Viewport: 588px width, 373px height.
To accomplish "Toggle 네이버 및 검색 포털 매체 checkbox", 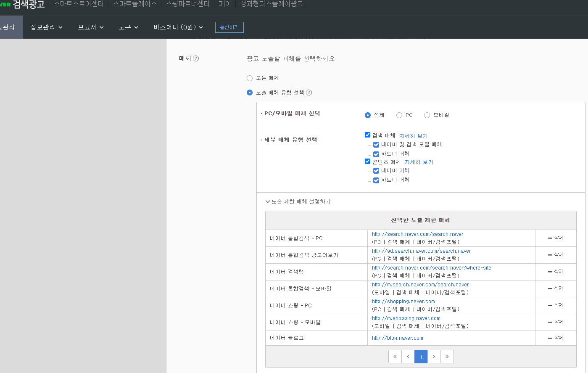I will (376, 145).
